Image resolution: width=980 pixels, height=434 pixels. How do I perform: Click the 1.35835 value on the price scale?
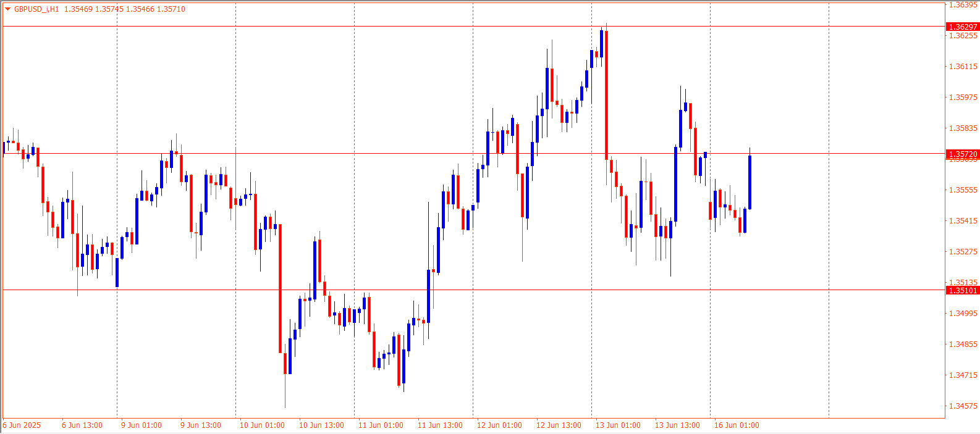point(963,128)
